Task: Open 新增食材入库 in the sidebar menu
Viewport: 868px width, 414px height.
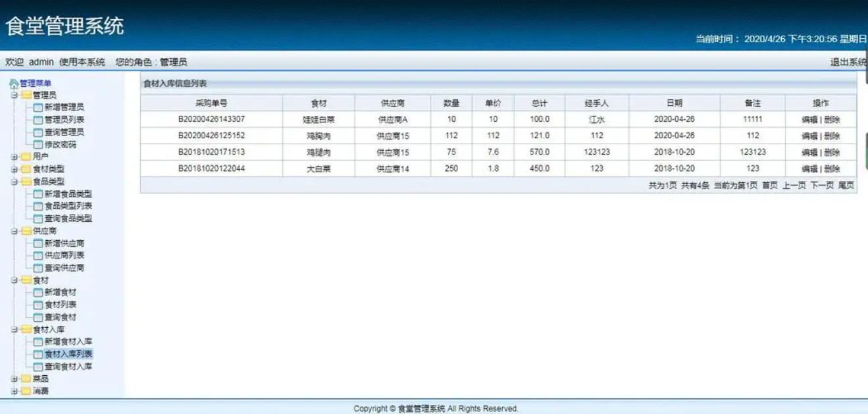Action: click(x=68, y=342)
